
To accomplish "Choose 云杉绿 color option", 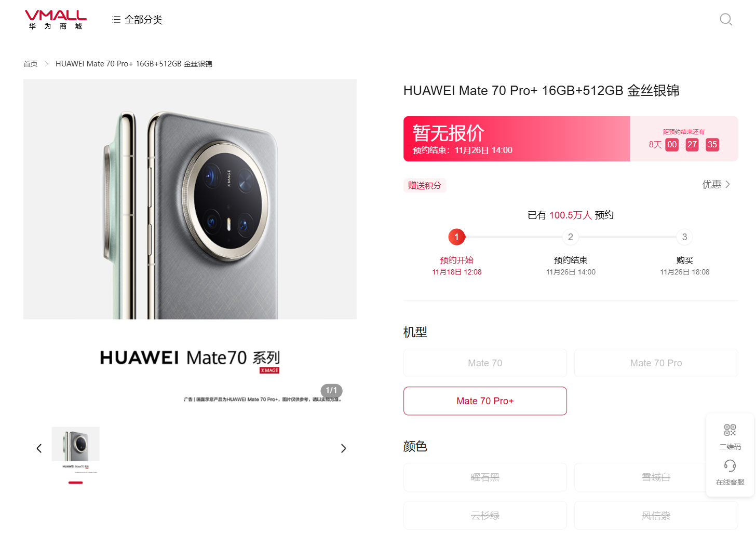I will pos(485,516).
